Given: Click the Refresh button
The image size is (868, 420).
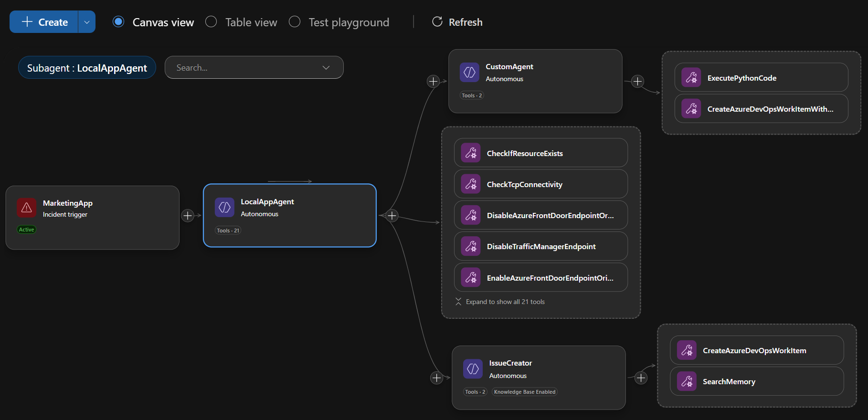Looking at the screenshot, I should click(x=457, y=22).
